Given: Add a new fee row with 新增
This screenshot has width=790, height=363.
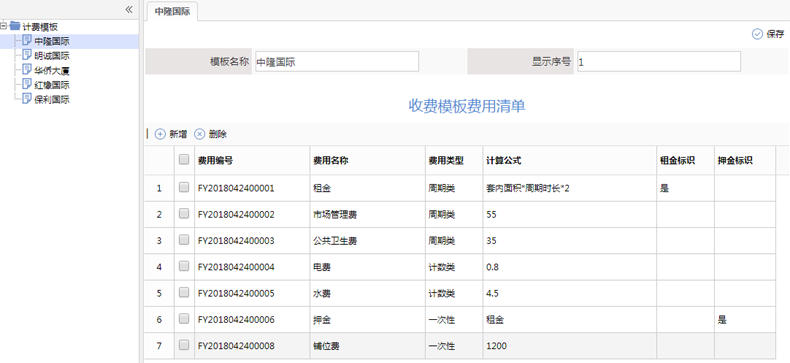Looking at the screenshot, I should 171,134.
